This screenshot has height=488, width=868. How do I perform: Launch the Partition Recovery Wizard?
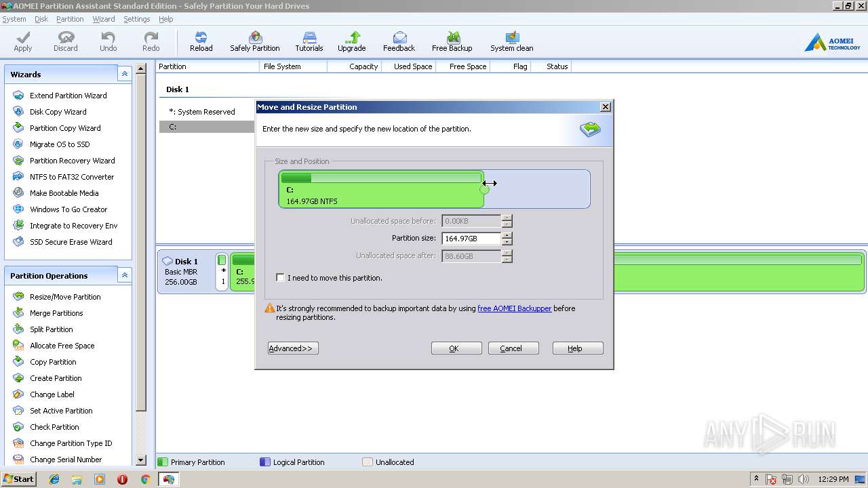pos(72,161)
